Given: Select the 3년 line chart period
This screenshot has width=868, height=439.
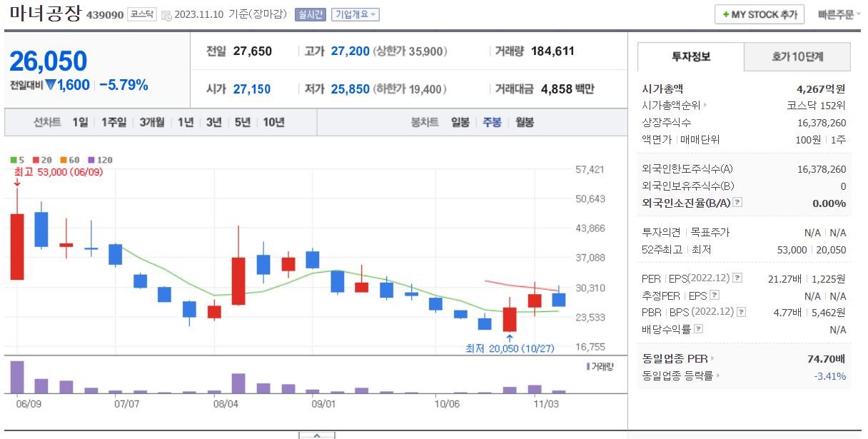Looking at the screenshot, I should (x=214, y=122).
